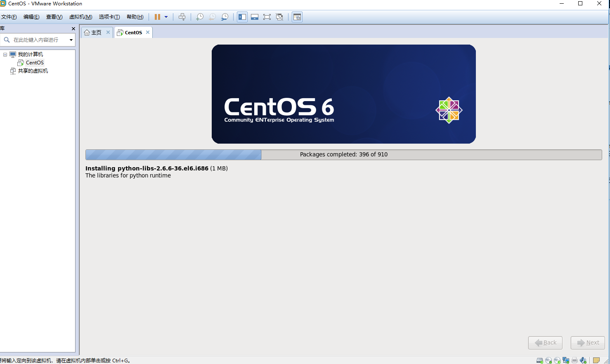The width and height of the screenshot is (610, 364).
Task: Click the search magnifier icon in library
Action: (x=7, y=40)
